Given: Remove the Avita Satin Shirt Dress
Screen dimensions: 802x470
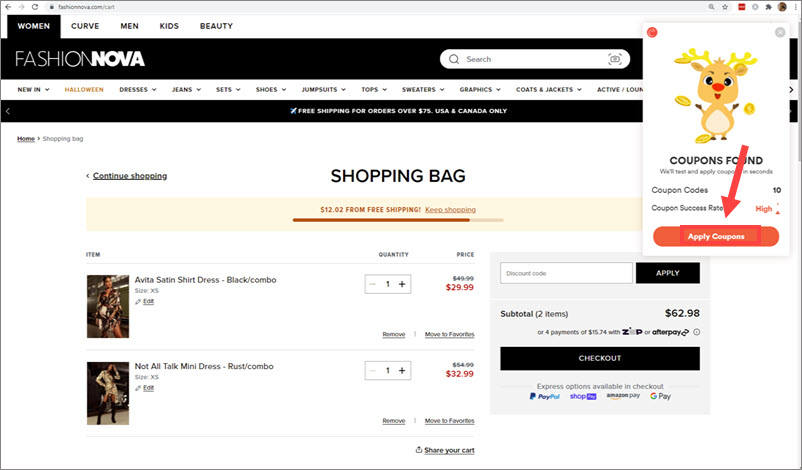Looking at the screenshot, I should click(393, 334).
